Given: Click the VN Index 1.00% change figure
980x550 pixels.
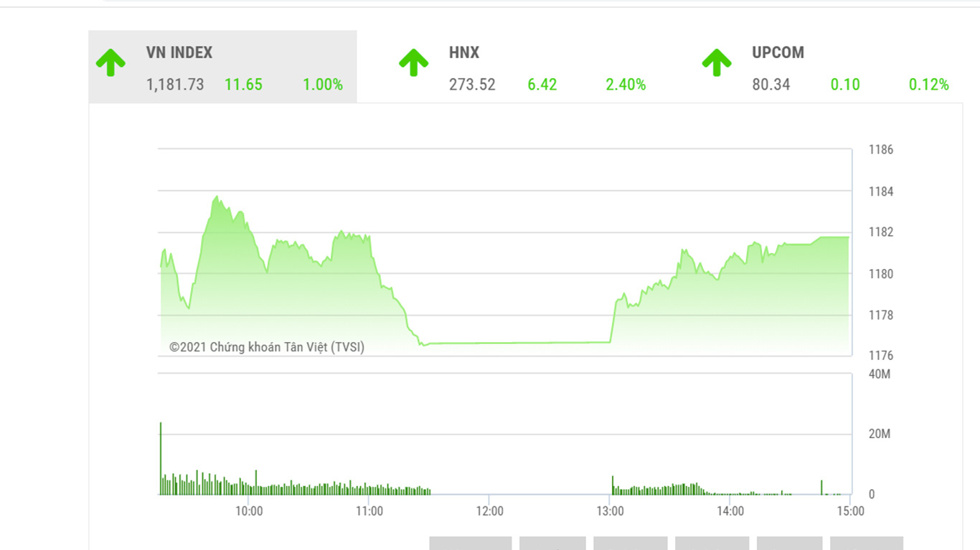Looking at the screenshot, I should (x=322, y=85).
